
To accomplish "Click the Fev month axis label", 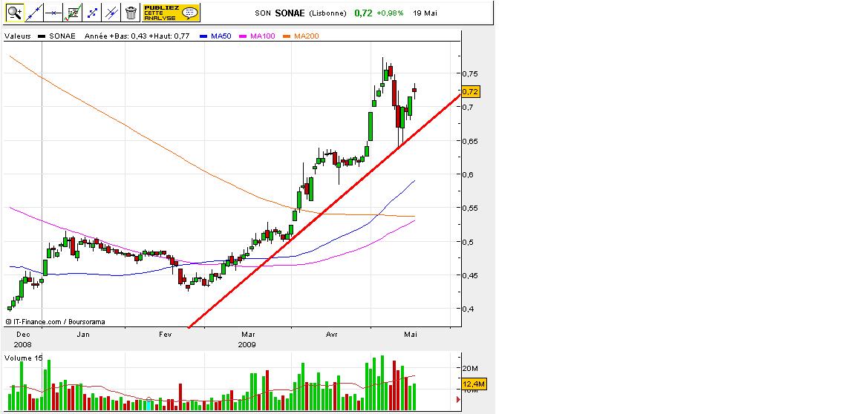I will pos(165,335).
